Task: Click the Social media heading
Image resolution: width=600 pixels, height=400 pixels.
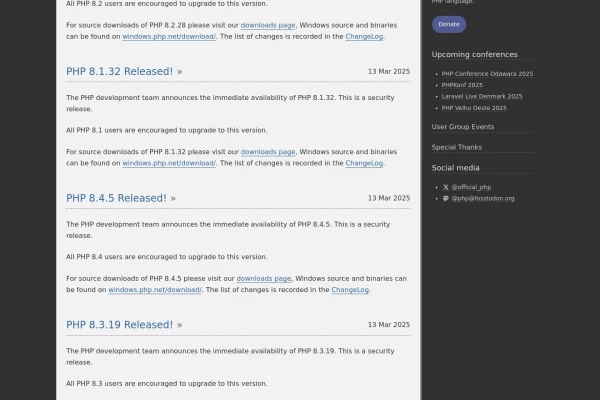Action: [455, 168]
